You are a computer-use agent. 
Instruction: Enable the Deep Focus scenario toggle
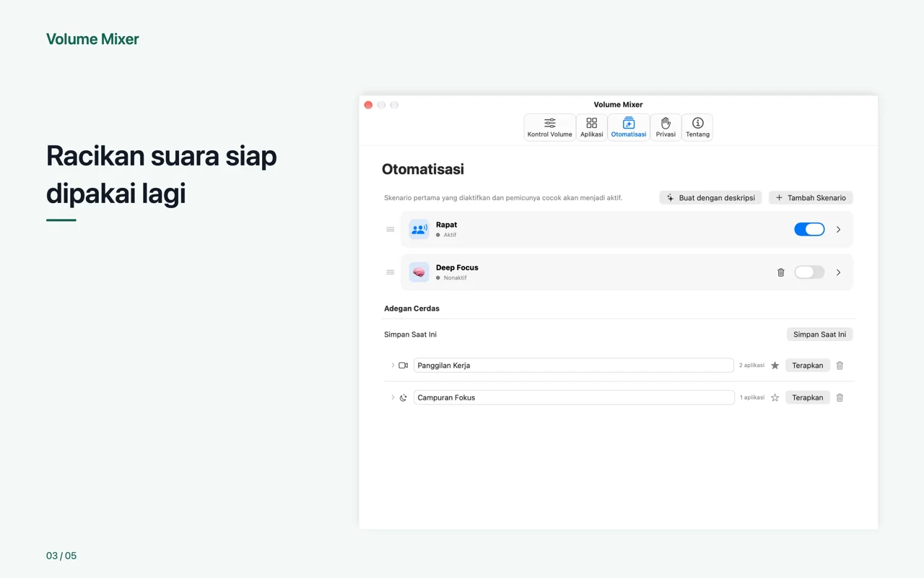(809, 272)
